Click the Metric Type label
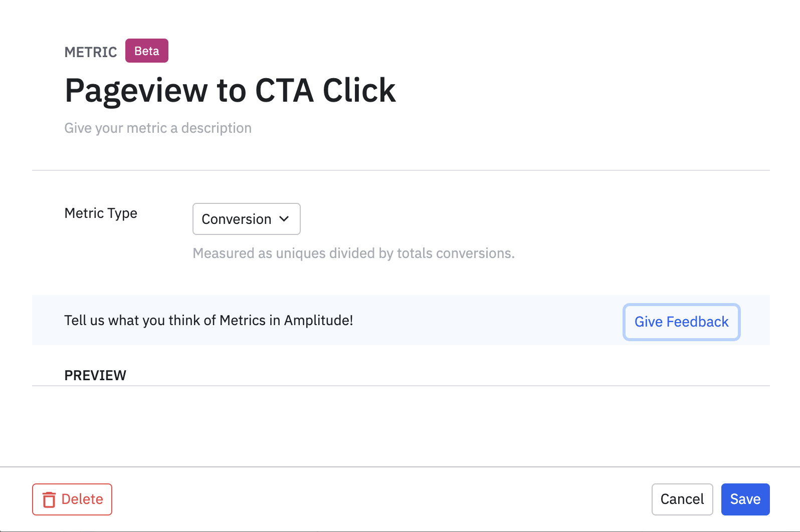800x532 pixels. coord(101,213)
